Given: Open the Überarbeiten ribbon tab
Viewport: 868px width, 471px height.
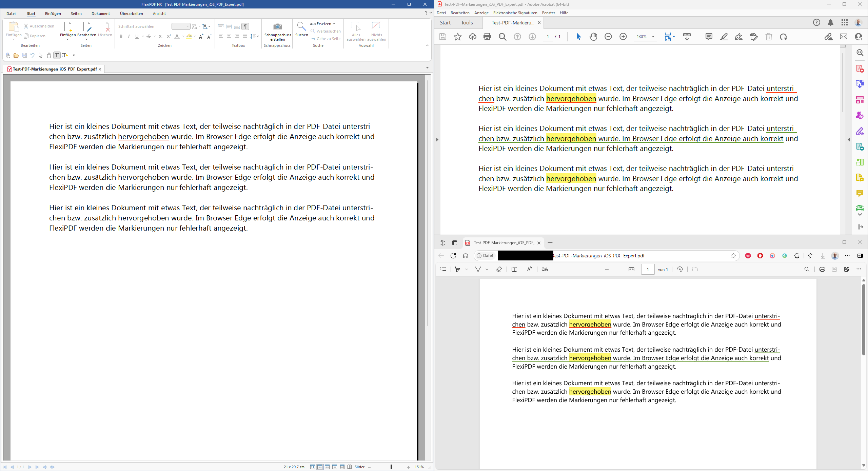Looking at the screenshot, I should point(131,14).
